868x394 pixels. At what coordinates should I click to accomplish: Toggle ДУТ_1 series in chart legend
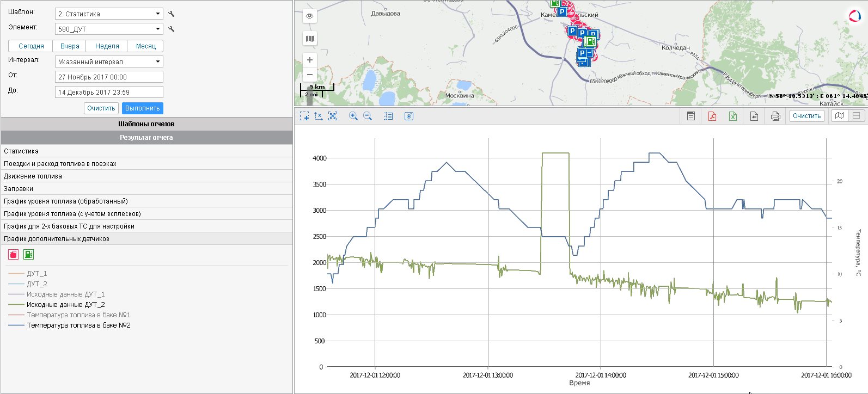click(36, 274)
